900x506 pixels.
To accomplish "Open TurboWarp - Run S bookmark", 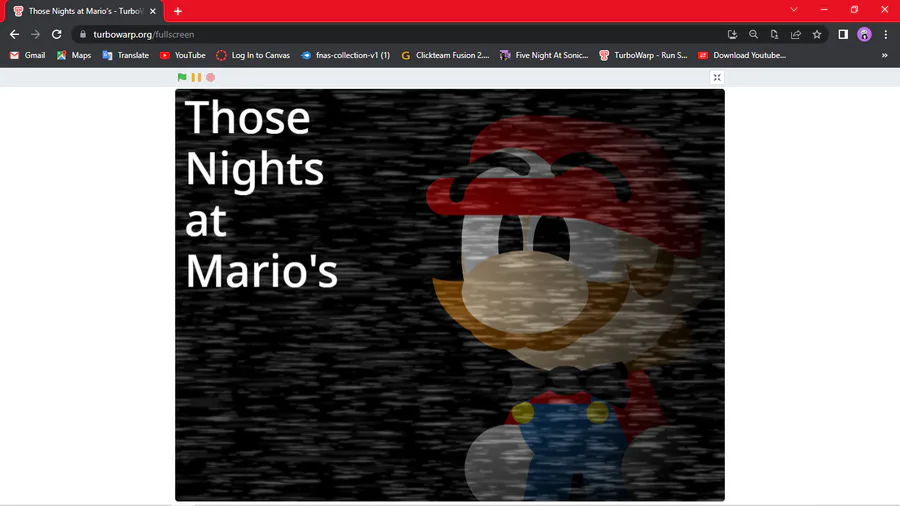I will (643, 55).
